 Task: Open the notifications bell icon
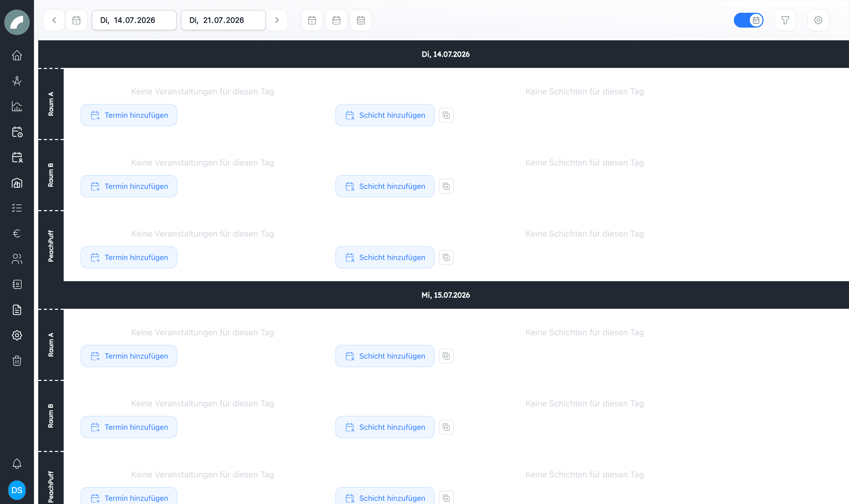point(17,464)
